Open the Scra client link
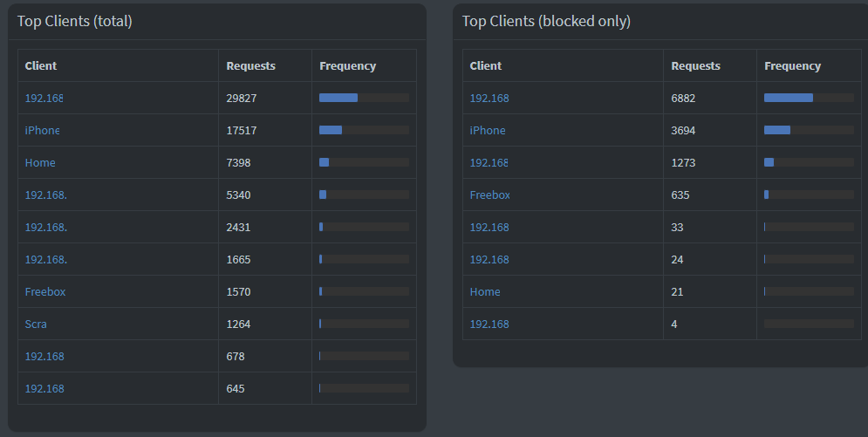This screenshot has width=868, height=437. coord(36,324)
